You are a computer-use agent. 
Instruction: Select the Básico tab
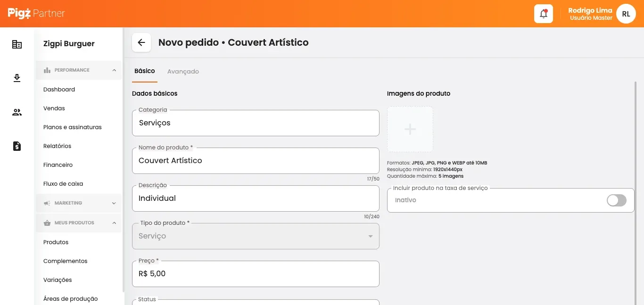click(x=144, y=71)
